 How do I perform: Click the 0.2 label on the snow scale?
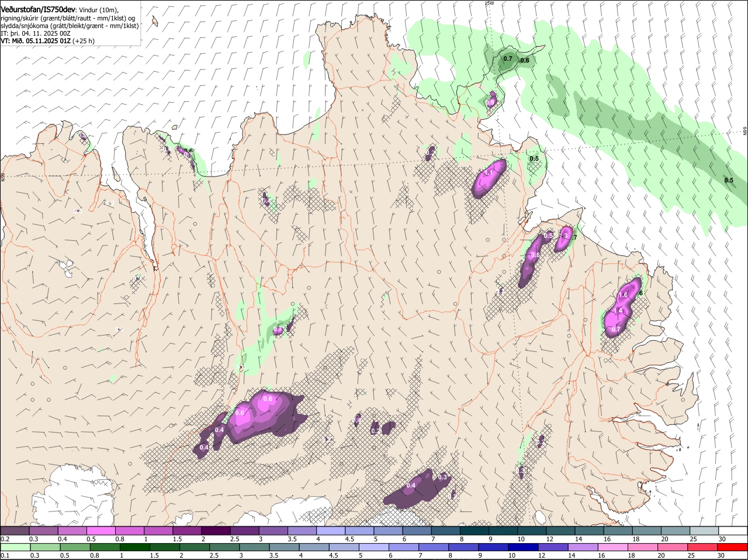click(5, 538)
